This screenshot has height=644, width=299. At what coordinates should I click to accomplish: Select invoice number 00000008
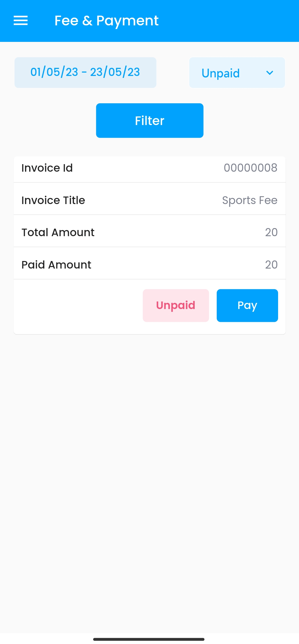250,168
